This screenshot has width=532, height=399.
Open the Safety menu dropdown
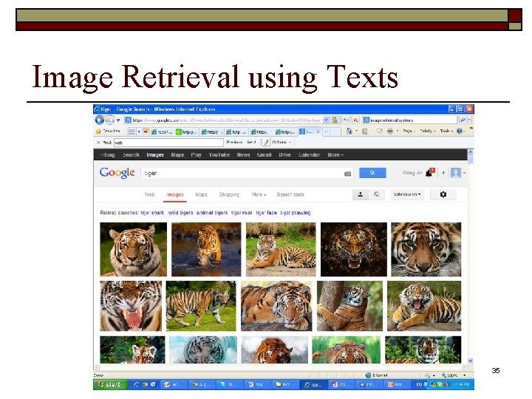click(428, 131)
